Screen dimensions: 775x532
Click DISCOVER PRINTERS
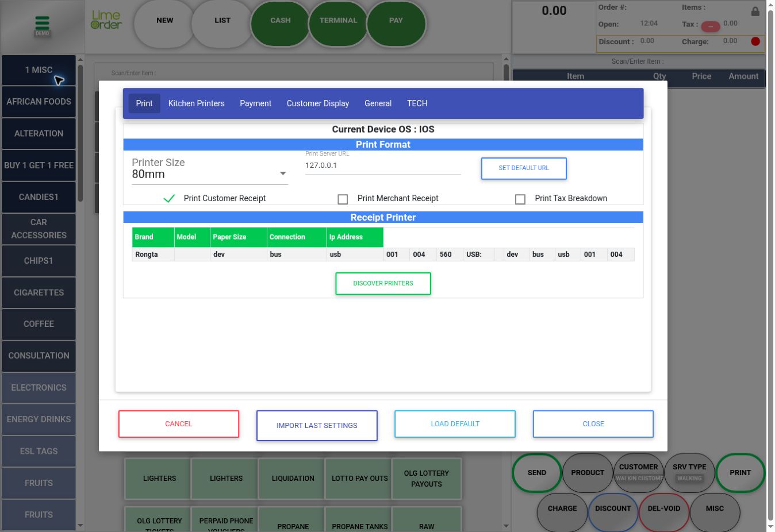pyautogui.click(x=383, y=283)
